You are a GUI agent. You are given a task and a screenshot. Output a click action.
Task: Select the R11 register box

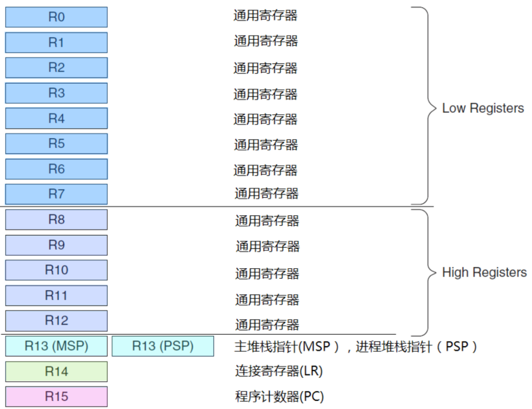click(56, 295)
